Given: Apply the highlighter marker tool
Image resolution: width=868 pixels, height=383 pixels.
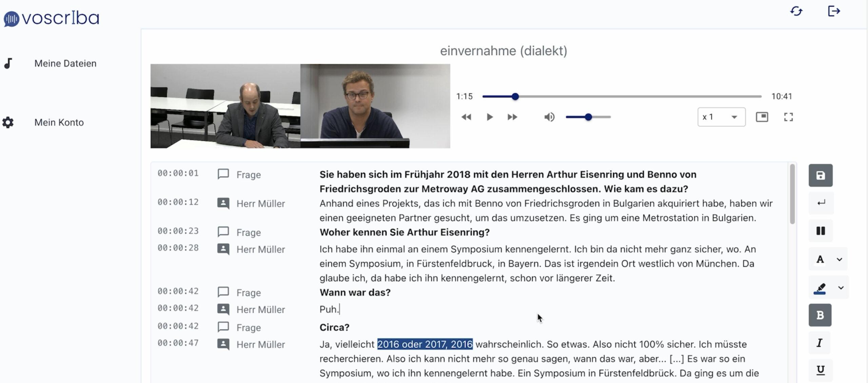Looking at the screenshot, I should 820,288.
